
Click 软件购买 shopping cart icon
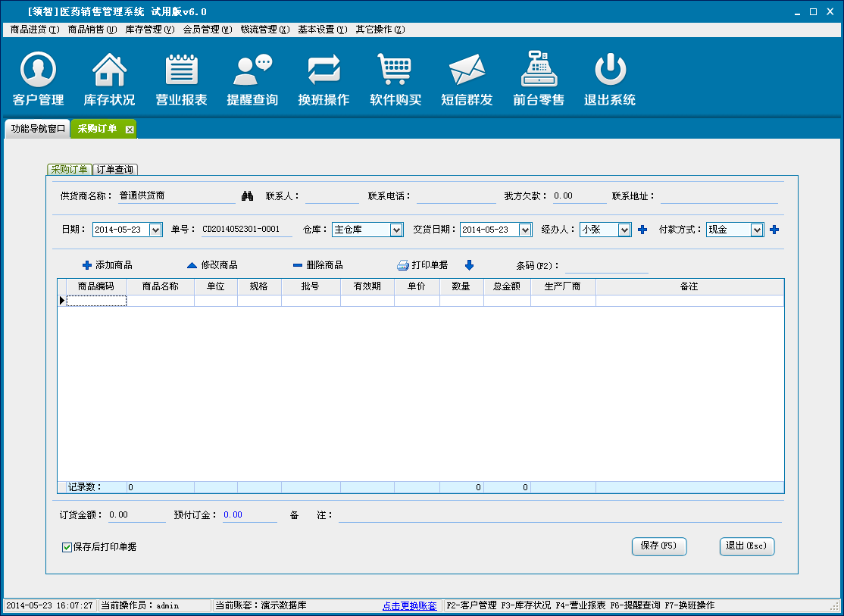point(395,70)
